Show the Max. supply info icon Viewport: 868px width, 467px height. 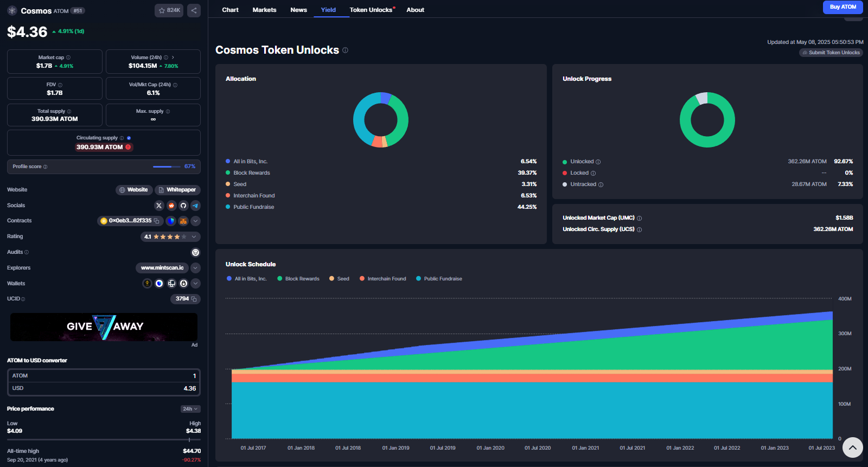(168, 112)
